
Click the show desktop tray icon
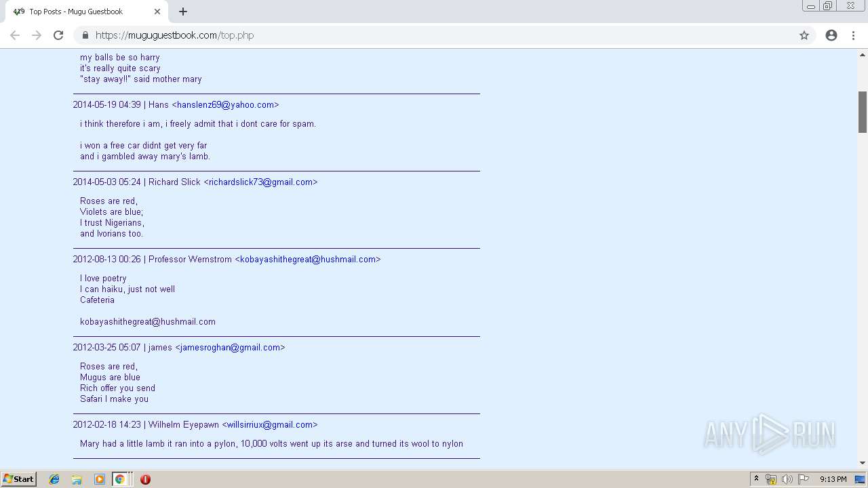click(860, 479)
